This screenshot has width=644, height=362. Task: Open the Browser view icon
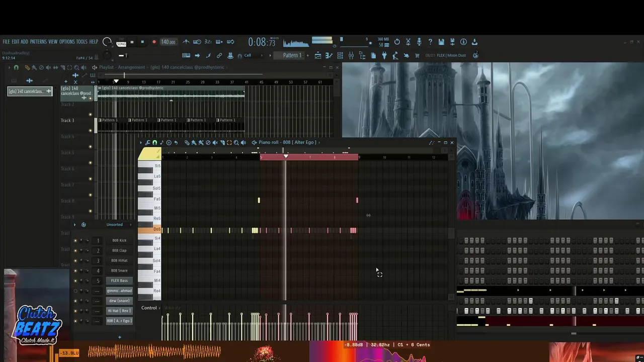click(362, 55)
